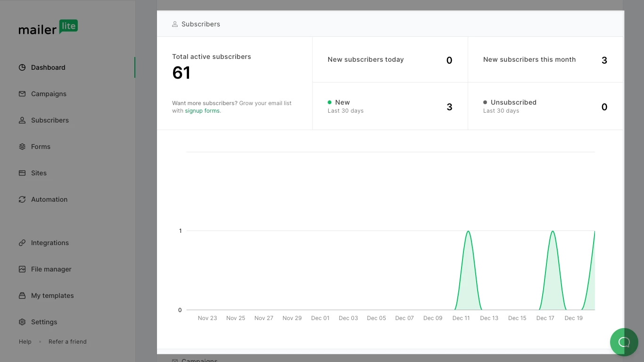Click the File manager image icon
This screenshot has width=644, height=362.
22,269
